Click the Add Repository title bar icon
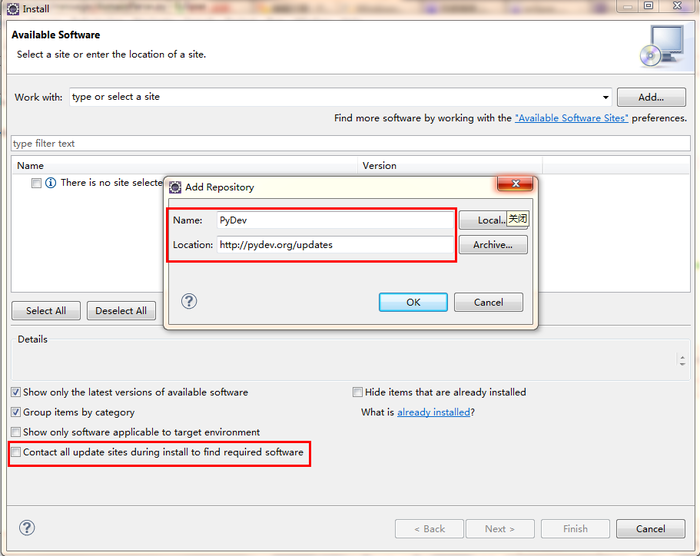Viewport: 700px width, 556px height. pos(175,187)
